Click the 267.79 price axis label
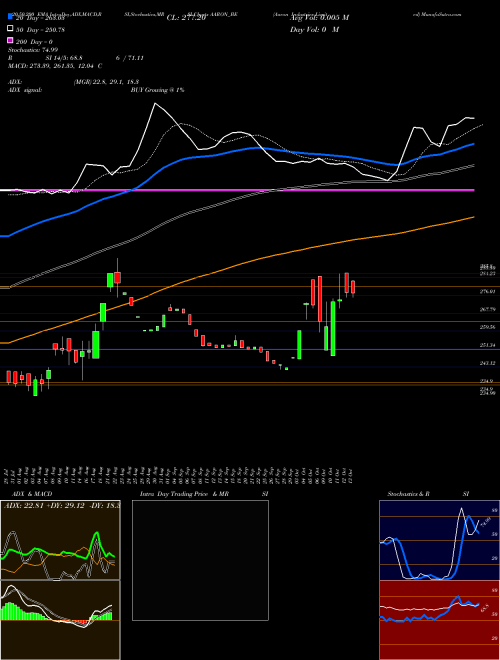The image size is (500, 660). (x=488, y=309)
